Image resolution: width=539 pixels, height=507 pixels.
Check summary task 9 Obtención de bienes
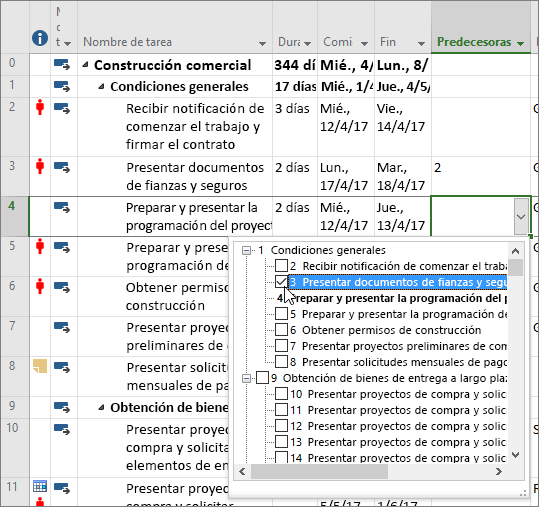262,378
